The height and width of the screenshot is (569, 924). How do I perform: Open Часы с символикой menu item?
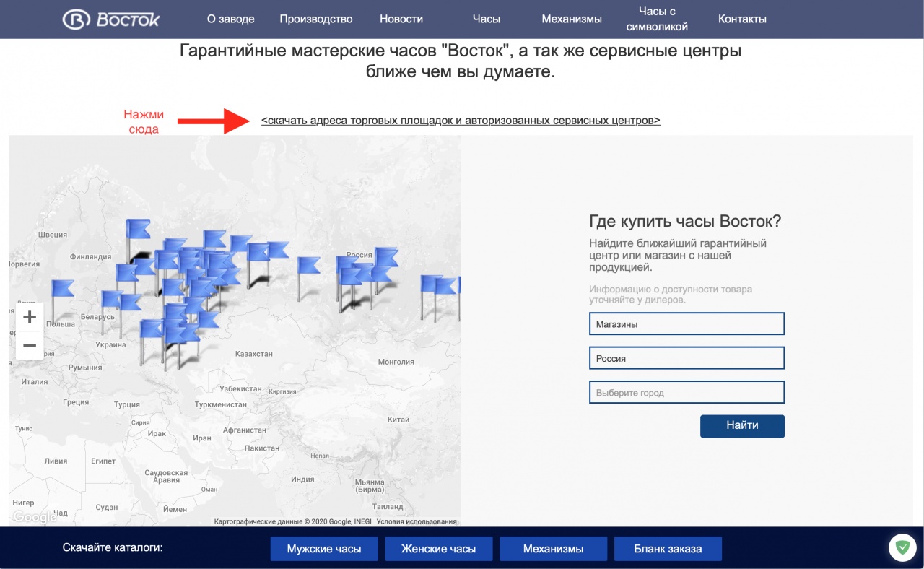click(x=656, y=19)
